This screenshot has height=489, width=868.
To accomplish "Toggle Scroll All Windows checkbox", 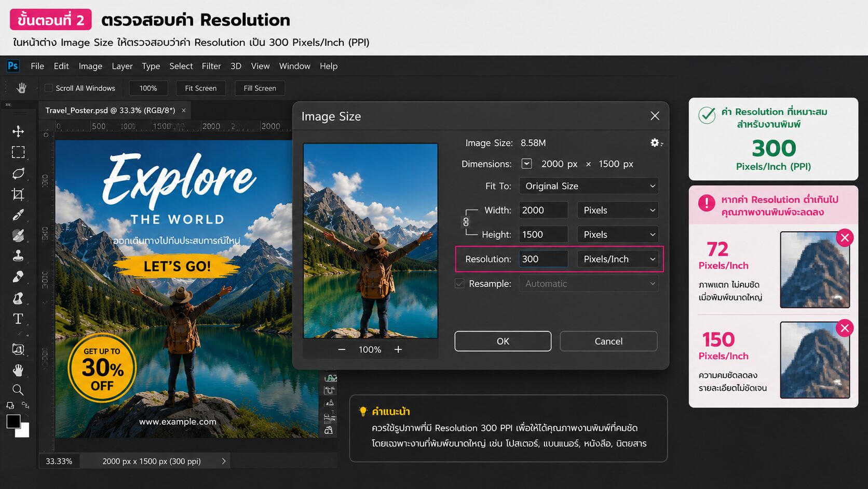I will [x=49, y=88].
